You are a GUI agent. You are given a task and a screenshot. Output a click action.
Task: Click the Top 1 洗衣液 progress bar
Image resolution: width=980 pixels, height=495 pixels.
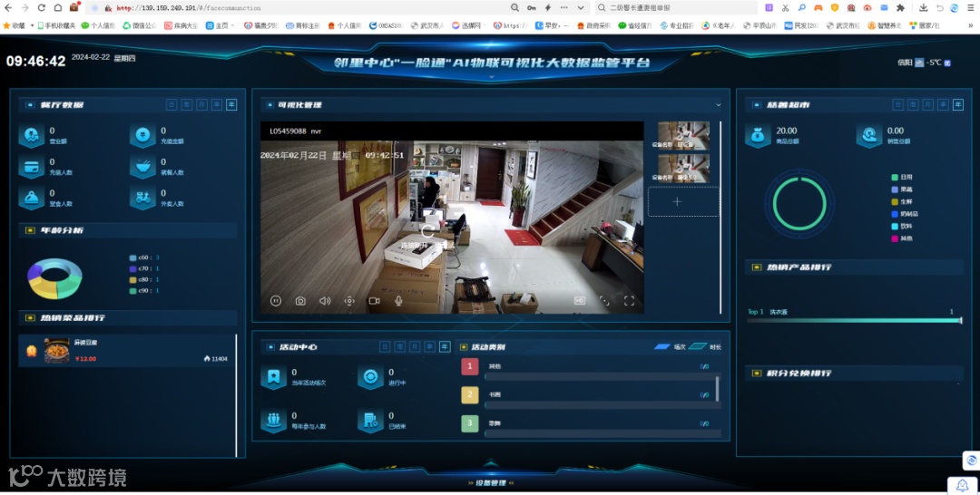click(854, 320)
